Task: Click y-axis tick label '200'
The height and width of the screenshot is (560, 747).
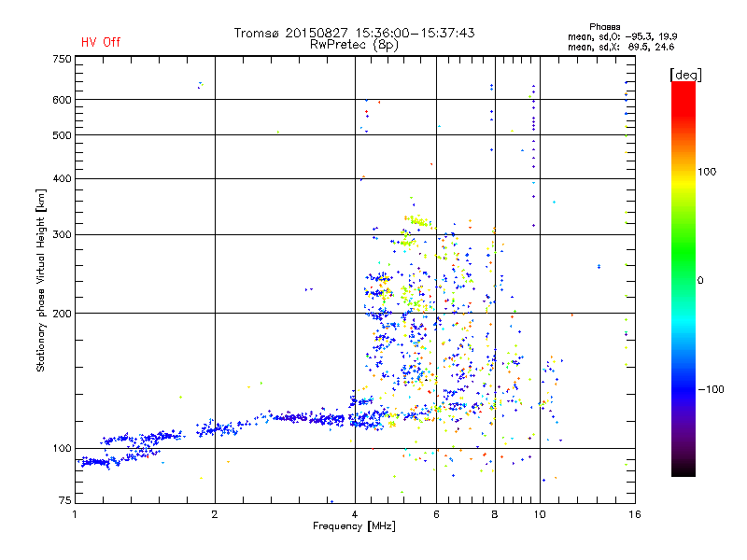Action: (x=62, y=314)
